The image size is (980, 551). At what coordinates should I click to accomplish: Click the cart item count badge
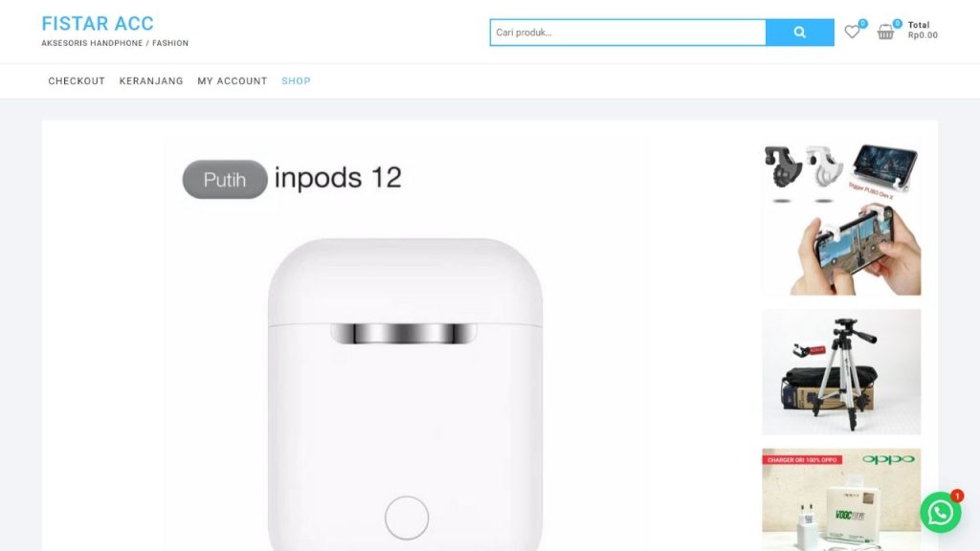897,24
